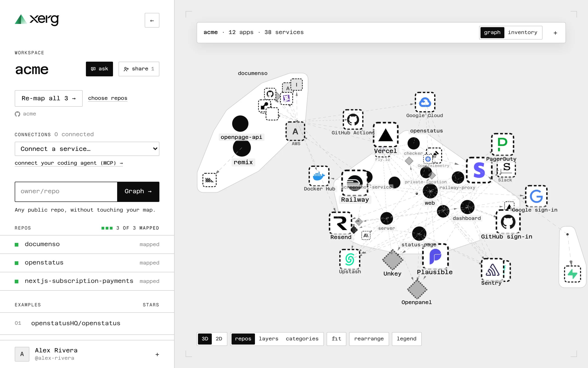The width and height of the screenshot is (588, 368).
Task: Click the large purple S node
Action: 479,170
